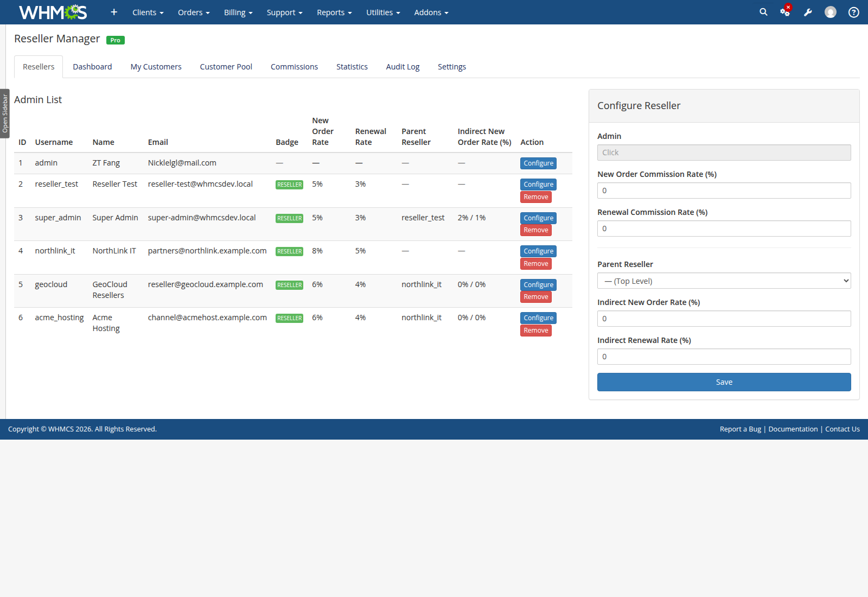Switch to the Settings tab
Image resolution: width=868 pixels, height=597 pixels.
click(452, 67)
